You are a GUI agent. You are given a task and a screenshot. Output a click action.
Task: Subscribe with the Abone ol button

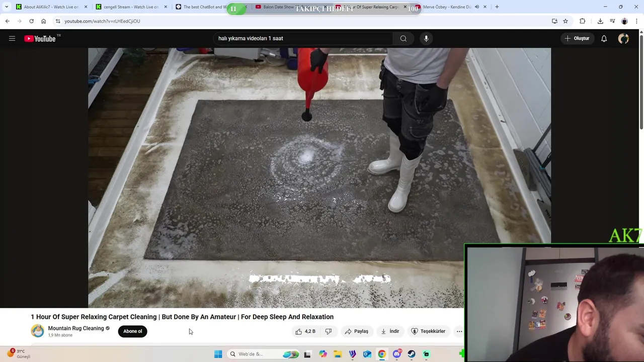133,331
